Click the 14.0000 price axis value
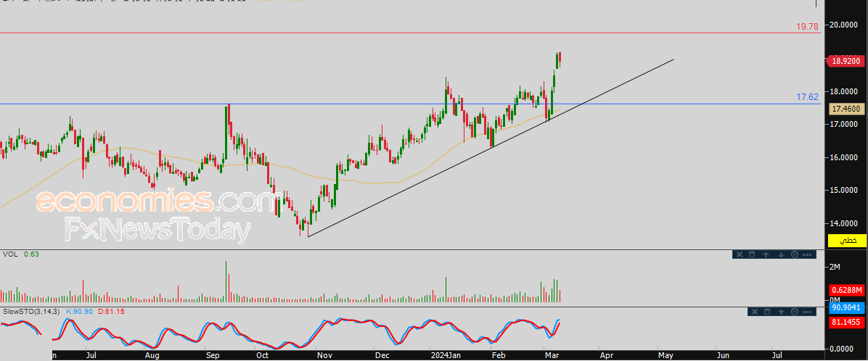 tap(845, 223)
